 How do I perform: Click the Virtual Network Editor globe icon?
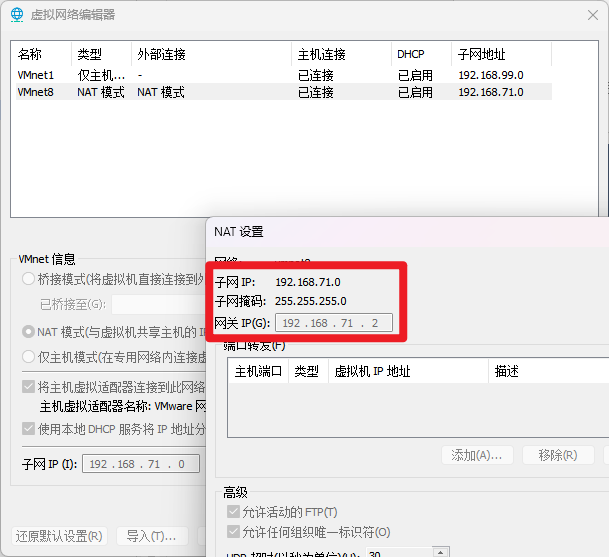coord(17,14)
